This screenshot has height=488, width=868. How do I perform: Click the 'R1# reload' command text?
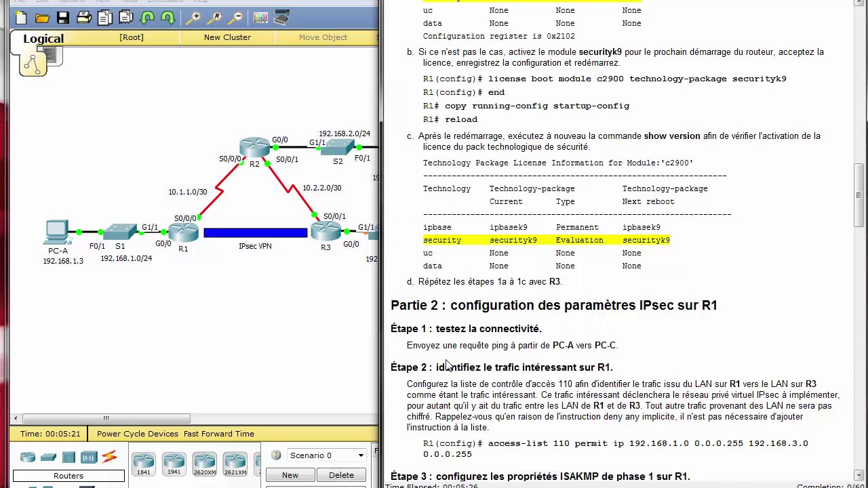(x=450, y=119)
